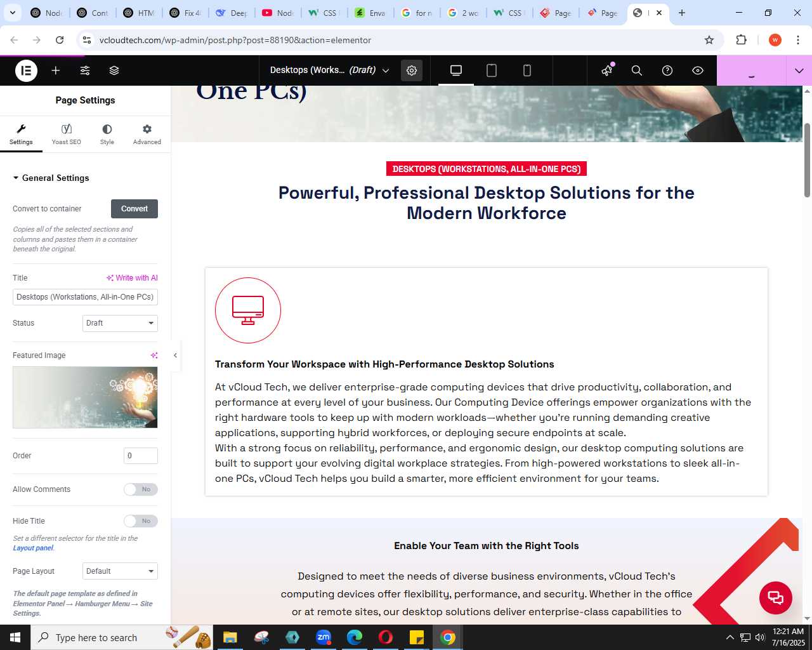Collapse the panel with the arrow handle
This screenshot has width=812, height=650.
pyautogui.click(x=176, y=355)
